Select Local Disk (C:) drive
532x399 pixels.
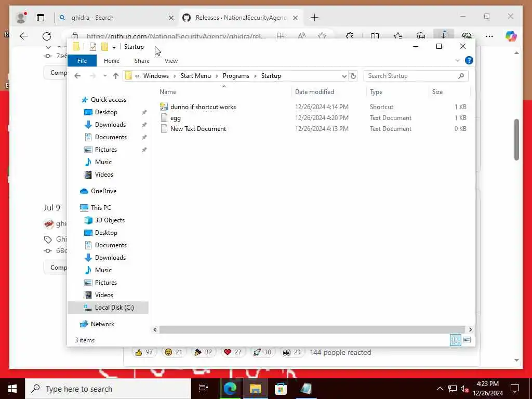[114, 308]
